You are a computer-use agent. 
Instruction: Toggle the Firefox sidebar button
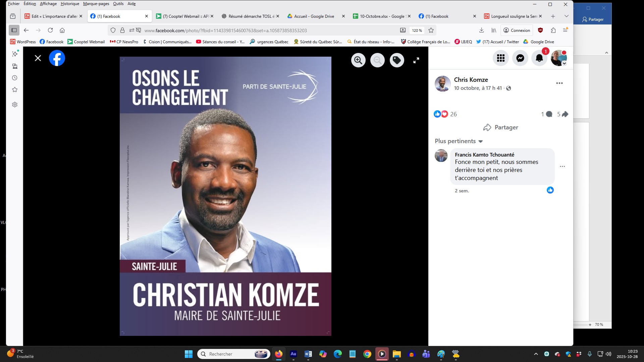click(14, 31)
